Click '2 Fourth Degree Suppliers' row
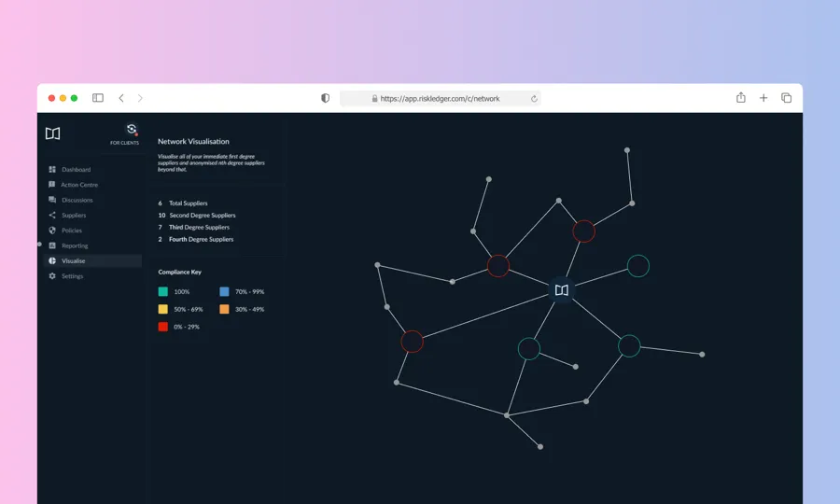The image size is (840, 504). tap(196, 240)
